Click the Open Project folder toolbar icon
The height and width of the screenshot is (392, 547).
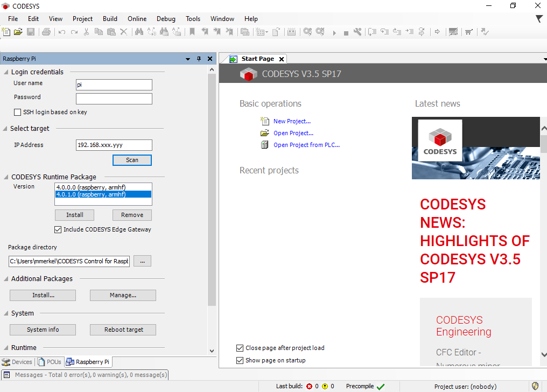pos(18,32)
